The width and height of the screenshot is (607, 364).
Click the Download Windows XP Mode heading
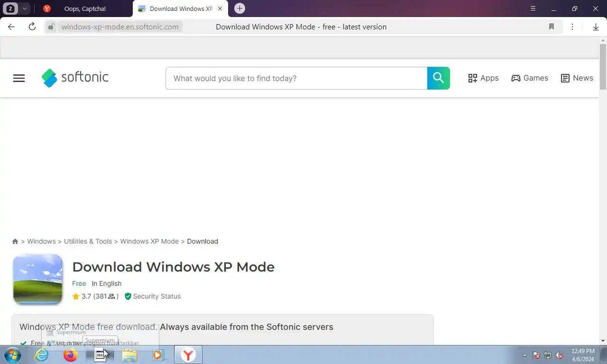coord(173,267)
